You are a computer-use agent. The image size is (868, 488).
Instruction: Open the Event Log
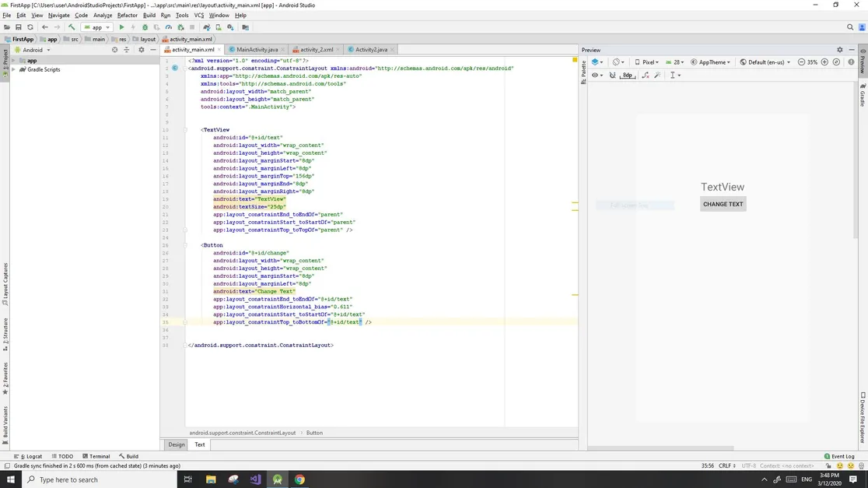[839, 456]
